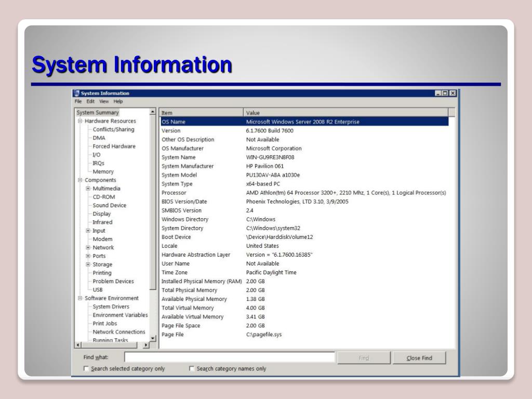Close the System Information window
The width and height of the screenshot is (532, 399).
pos(453,94)
